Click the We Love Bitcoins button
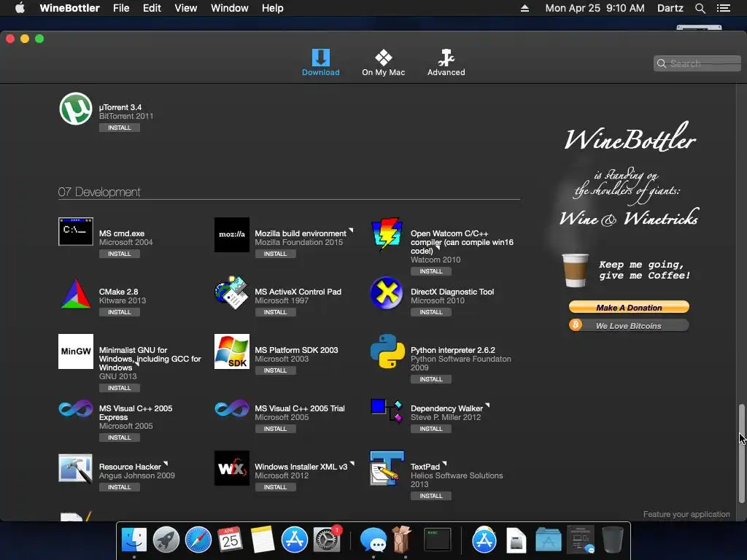Image resolution: width=747 pixels, height=560 pixels. point(629,326)
